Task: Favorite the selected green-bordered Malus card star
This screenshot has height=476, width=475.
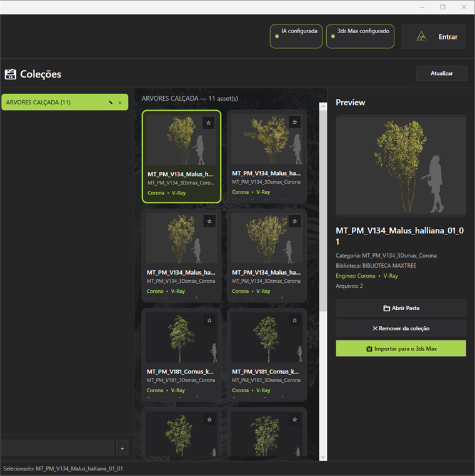Action: 208,123
